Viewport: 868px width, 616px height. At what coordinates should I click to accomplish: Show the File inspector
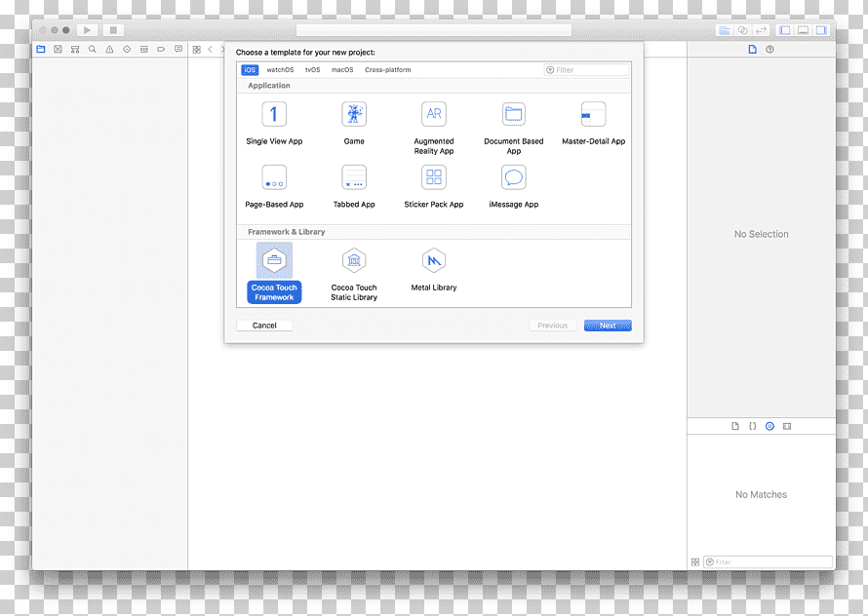(752, 50)
